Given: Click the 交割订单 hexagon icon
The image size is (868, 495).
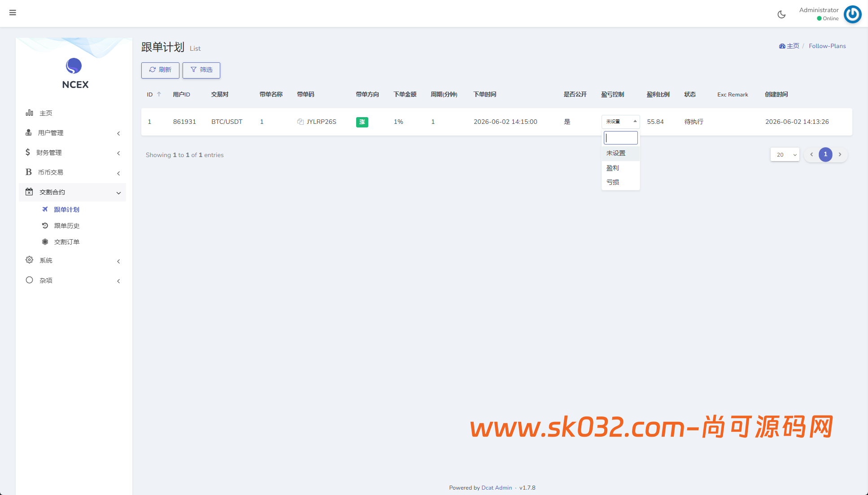Looking at the screenshot, I should click(45, 241).
